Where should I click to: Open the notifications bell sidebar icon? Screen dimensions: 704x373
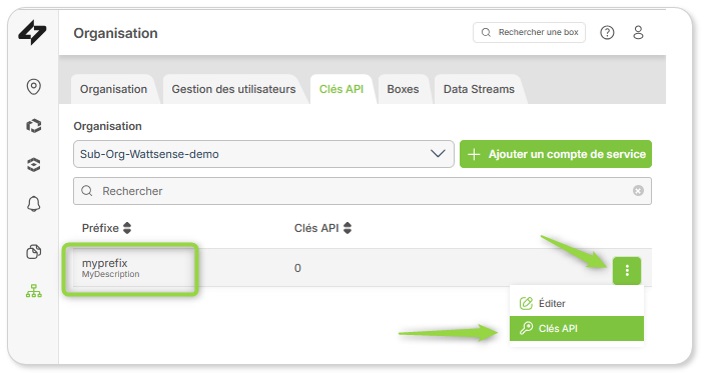point(34,204)
